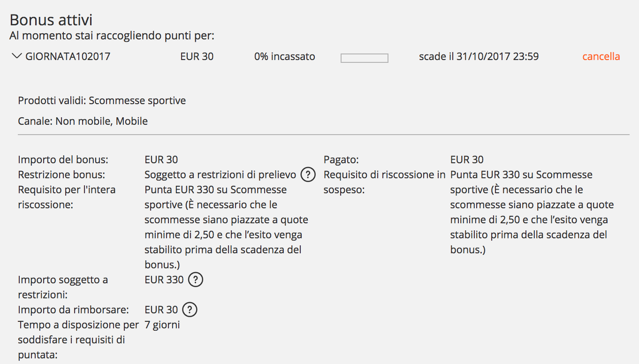Click help icon beside EUR 330 amount
Image resolution: width=639 pixels, height=364 pixels.
pos(196,280)
